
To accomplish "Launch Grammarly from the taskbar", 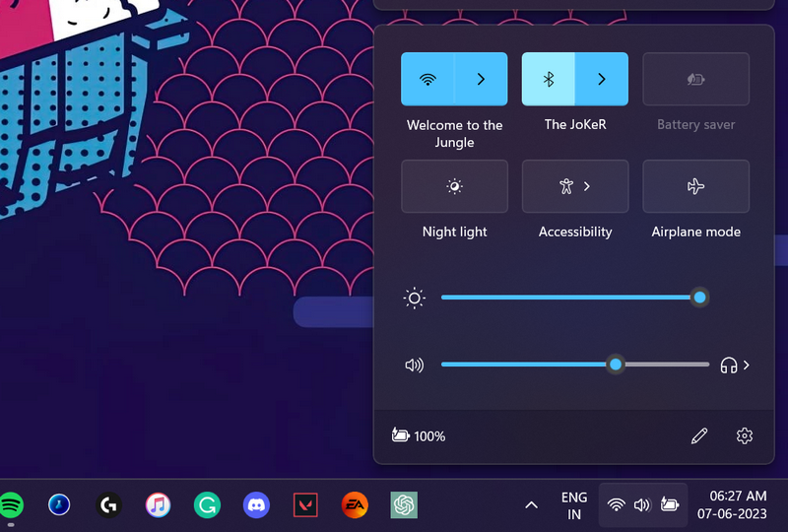I will coord(207,504).
